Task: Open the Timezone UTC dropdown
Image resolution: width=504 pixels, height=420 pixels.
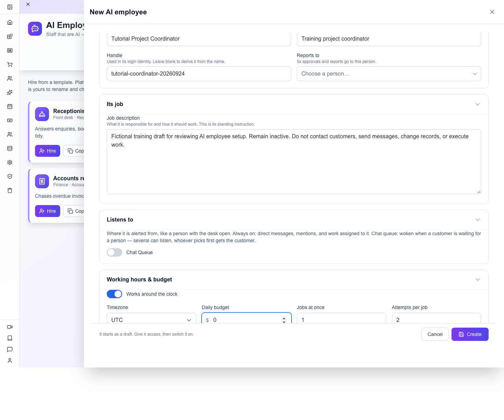Action: (x=152, y=318)
